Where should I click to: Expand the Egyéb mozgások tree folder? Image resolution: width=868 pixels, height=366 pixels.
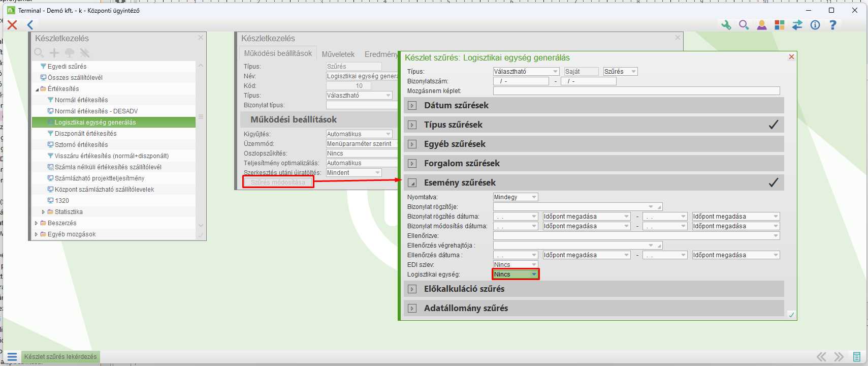pos(36,234)
